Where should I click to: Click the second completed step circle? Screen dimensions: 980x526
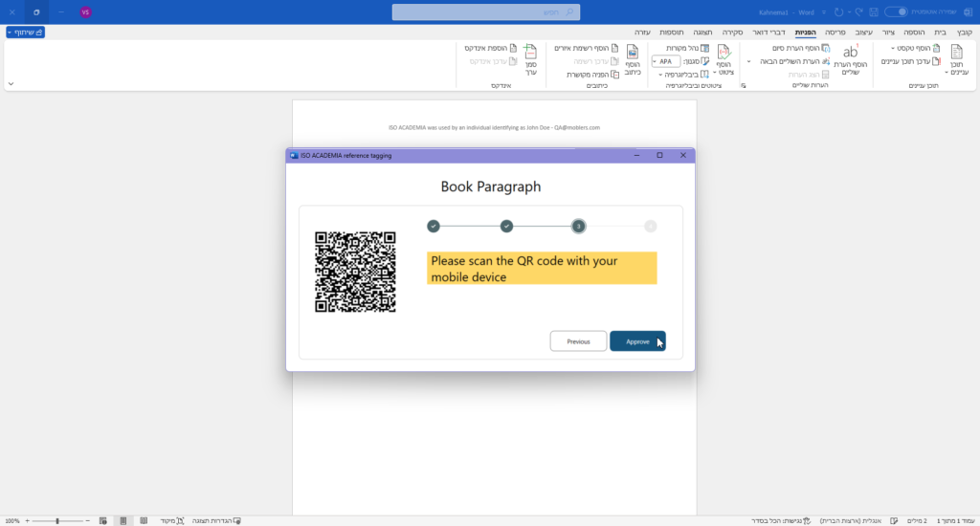(507, 226)
